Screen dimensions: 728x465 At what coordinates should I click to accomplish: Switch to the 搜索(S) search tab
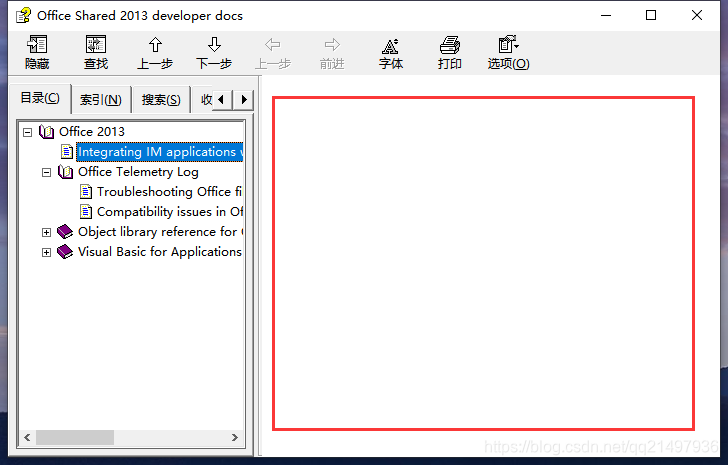tap(161, 99)
